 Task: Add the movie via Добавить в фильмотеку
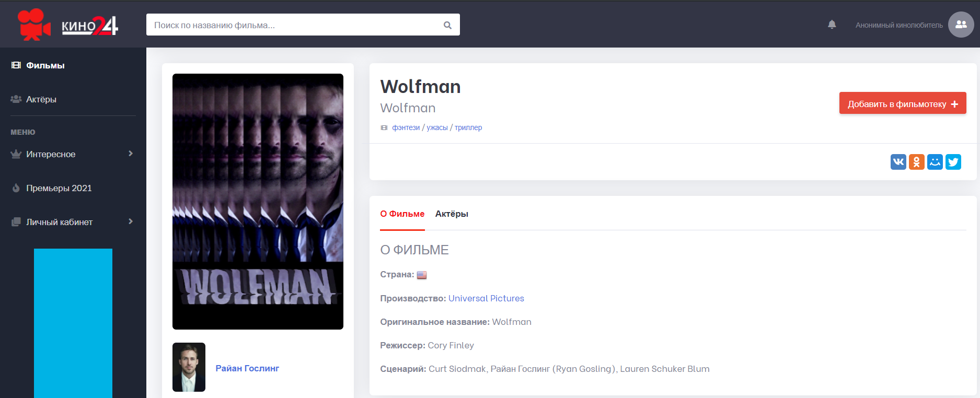click(x=903, y=103)
